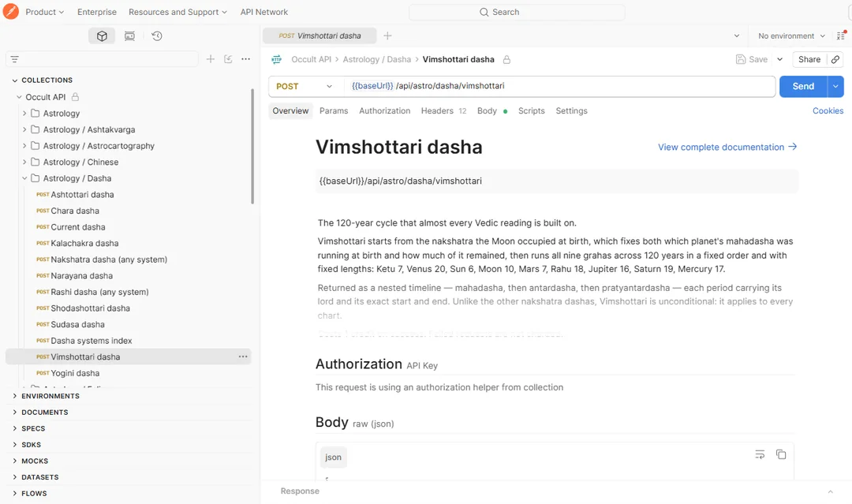Open View complete documentation link

pos(727,147)
